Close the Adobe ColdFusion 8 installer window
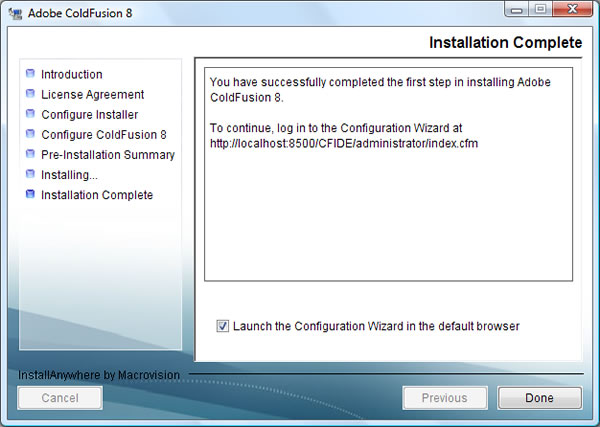600x427 pixels. 572,9
